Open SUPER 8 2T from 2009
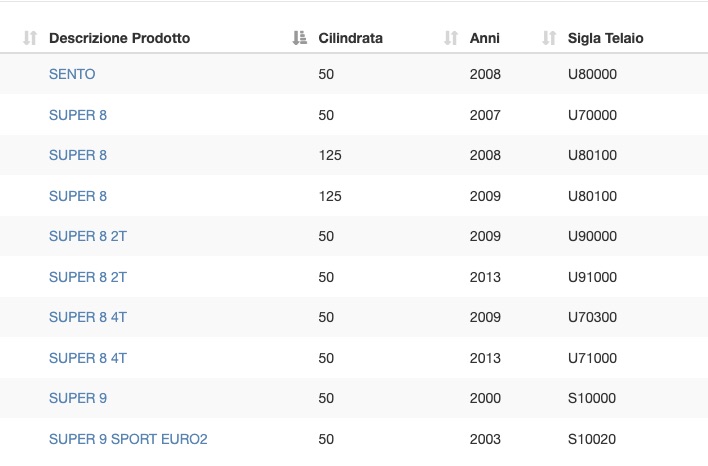Screen dimensions: 708x466 [x=88, y=236]
